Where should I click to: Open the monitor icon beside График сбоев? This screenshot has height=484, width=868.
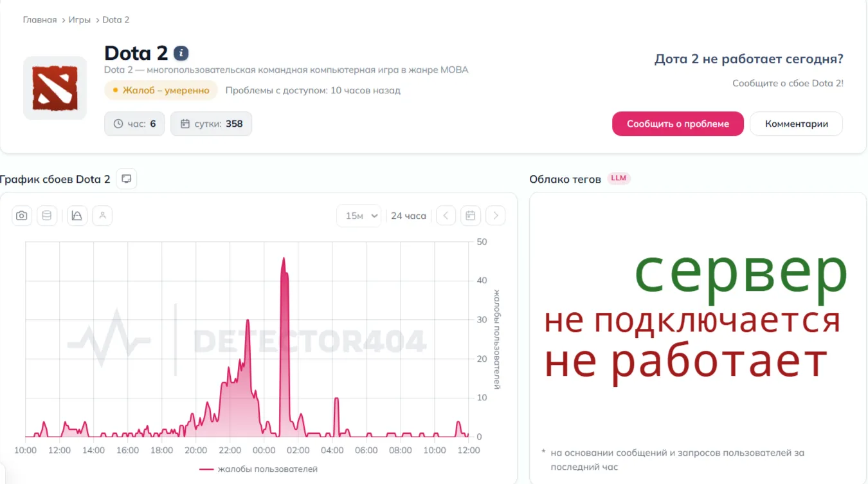[127, 179]
